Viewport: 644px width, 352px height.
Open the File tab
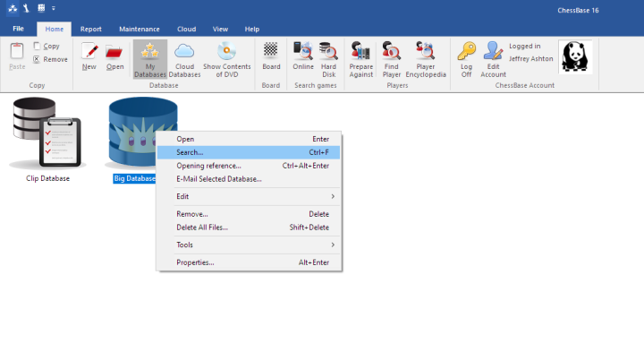[18, 29]
